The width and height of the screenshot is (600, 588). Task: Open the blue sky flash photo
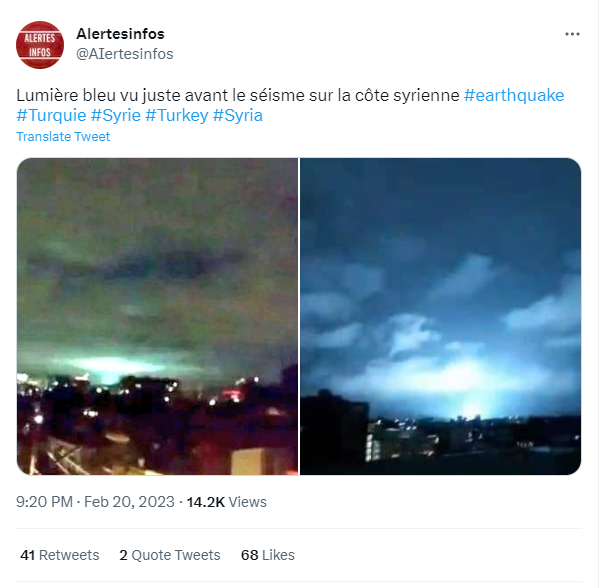tap(440, 316)
